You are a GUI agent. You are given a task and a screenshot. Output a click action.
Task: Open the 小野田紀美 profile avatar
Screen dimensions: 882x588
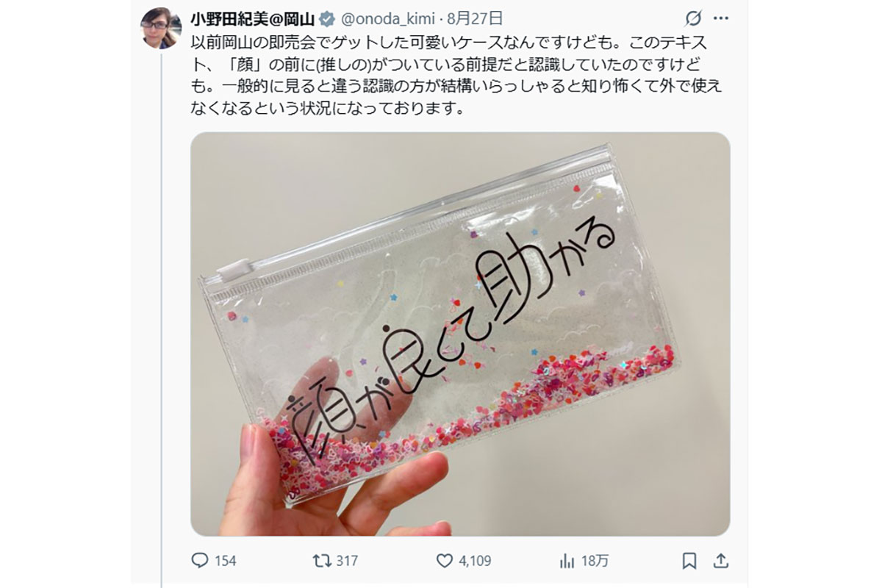[161, 28]
